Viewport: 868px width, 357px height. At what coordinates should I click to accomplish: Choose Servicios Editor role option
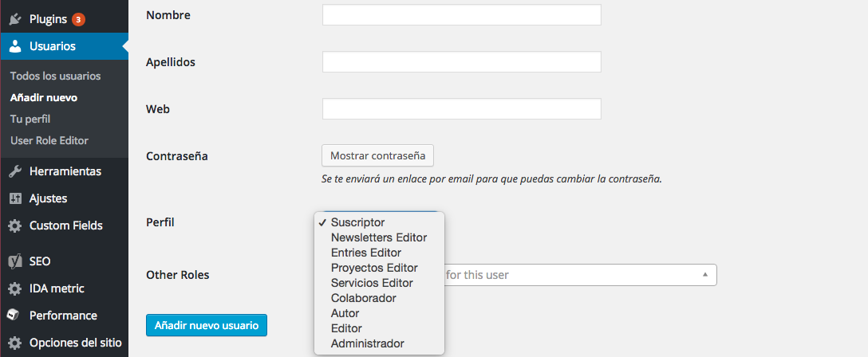[379, 283]
